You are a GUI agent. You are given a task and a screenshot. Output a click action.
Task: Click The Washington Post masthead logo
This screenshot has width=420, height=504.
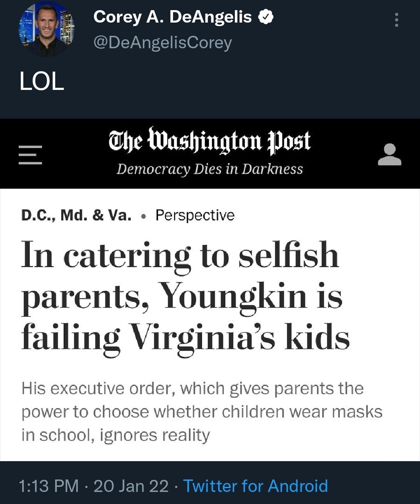[x=209, y=141]
